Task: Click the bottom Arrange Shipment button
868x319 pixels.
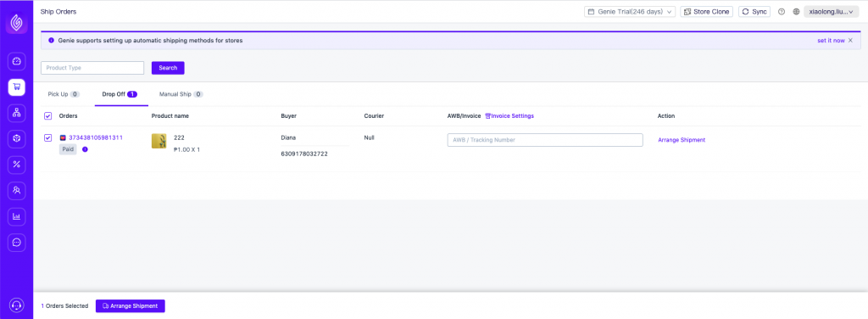Action: click(130, 305)
